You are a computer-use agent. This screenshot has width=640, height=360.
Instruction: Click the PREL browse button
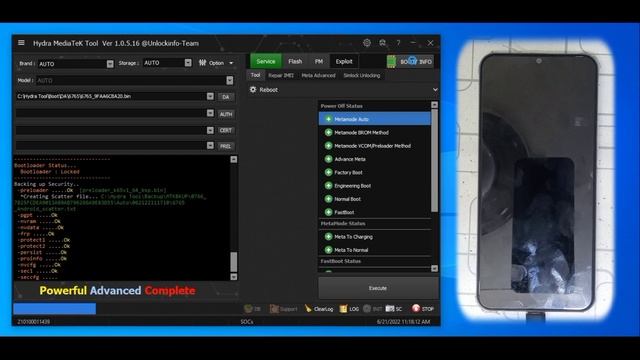226,146
